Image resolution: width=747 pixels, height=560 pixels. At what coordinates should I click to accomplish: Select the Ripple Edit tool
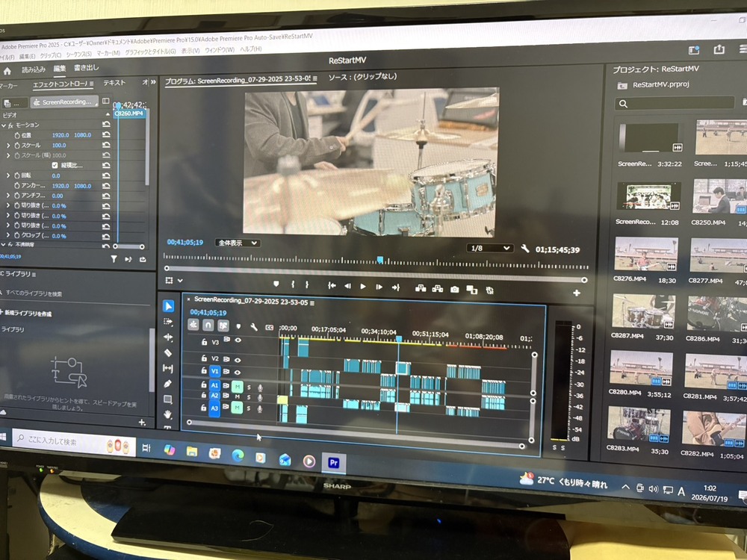[x=168, y=337]
